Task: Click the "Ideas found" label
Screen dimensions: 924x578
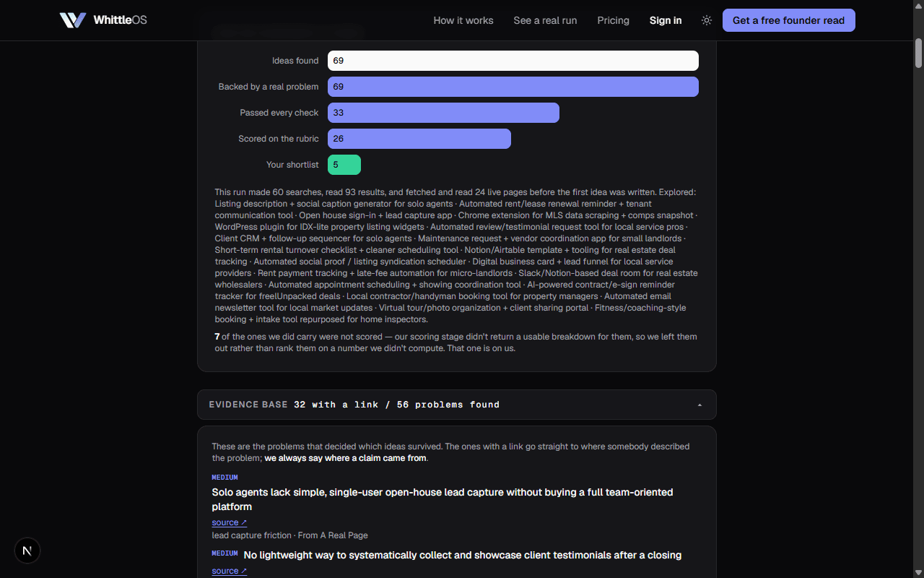Action: [295, 61]
